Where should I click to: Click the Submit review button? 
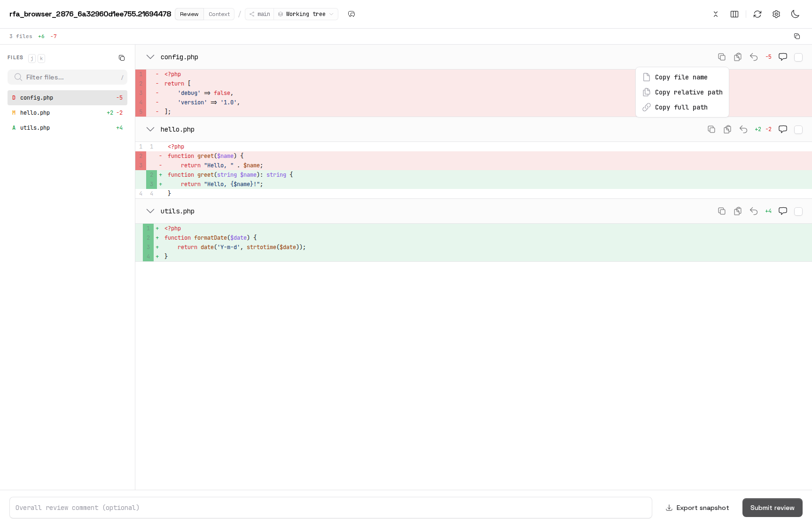(772, 508)
